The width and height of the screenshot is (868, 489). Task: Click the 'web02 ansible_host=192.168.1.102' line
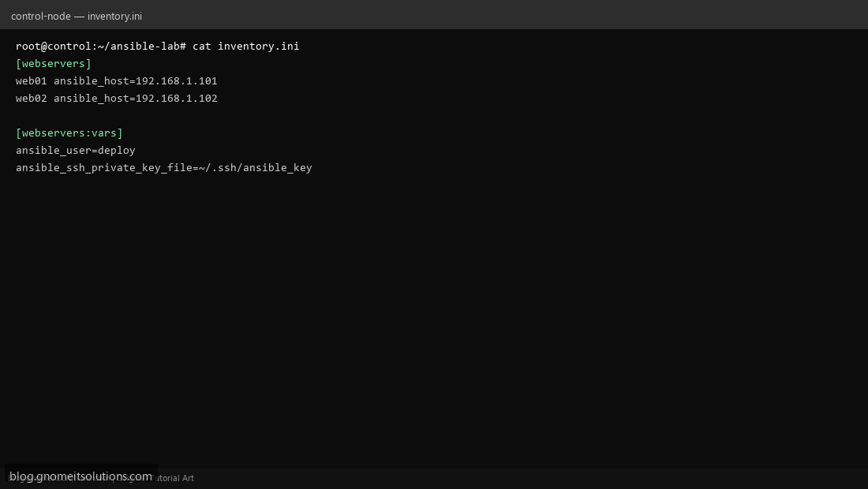click(117, 99)
